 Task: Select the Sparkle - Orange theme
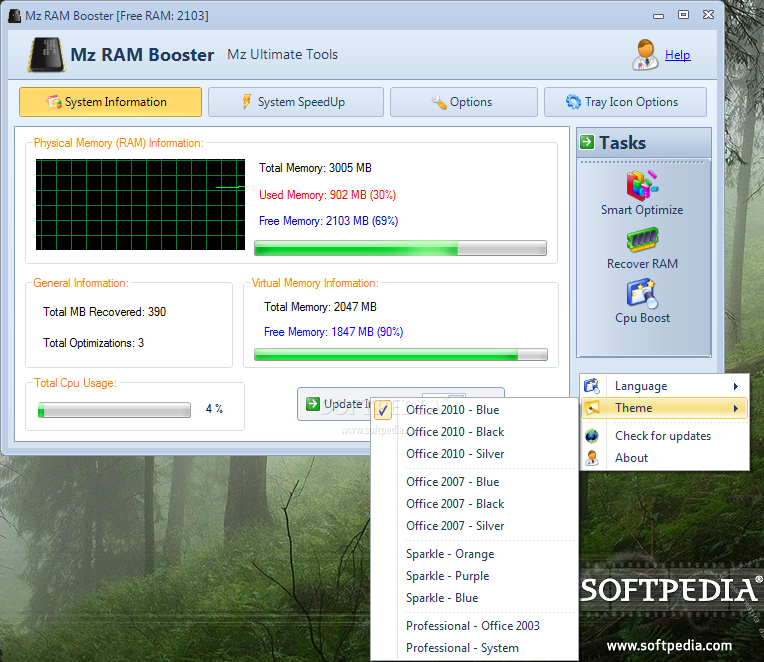click(x=474, y=554)
